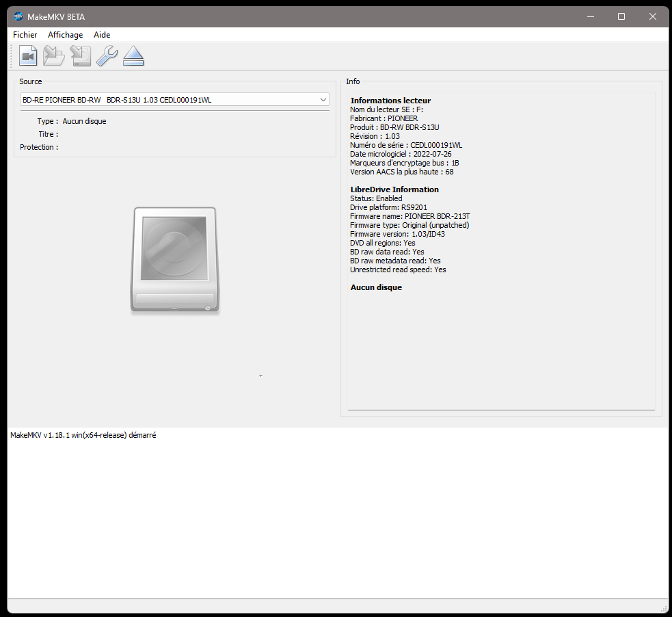The width and height of the screenshot is (672, 617).
Task: Eject the disc with the eject icon
Action: [x=133, y=55]
